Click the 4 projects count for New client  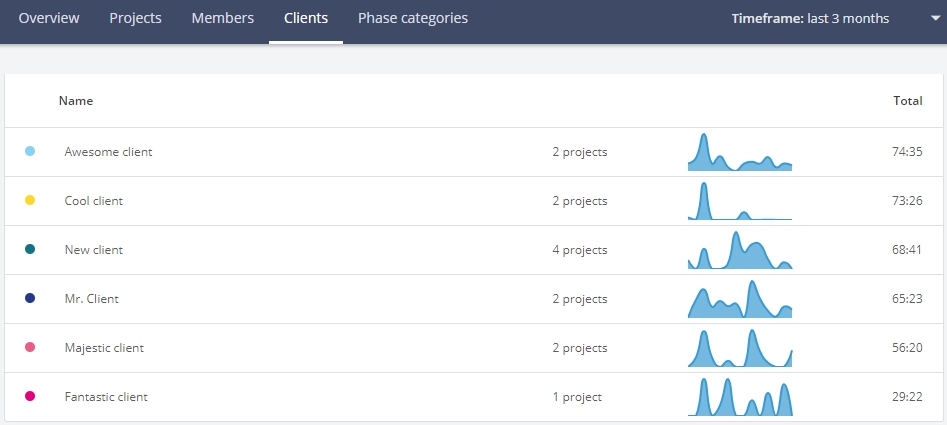click(x=580, y=250)
